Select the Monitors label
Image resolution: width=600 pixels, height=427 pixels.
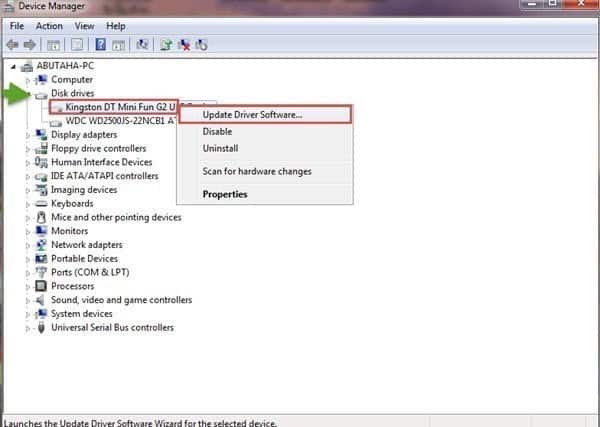[70, 231]
